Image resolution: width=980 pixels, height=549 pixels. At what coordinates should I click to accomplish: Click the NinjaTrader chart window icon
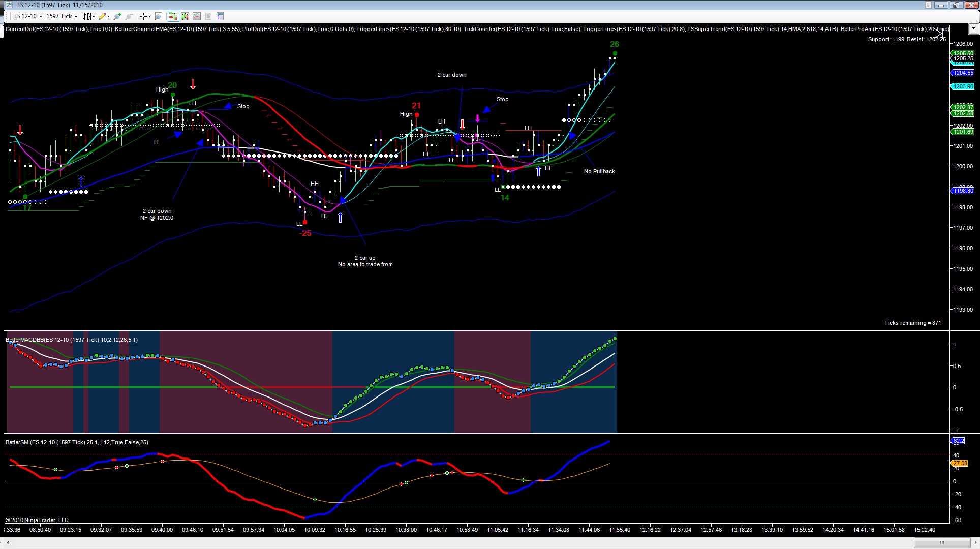coord(9,5)
